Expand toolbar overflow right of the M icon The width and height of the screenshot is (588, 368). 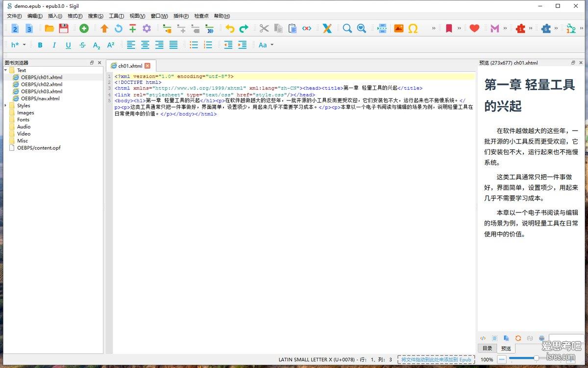click(505, 28)
